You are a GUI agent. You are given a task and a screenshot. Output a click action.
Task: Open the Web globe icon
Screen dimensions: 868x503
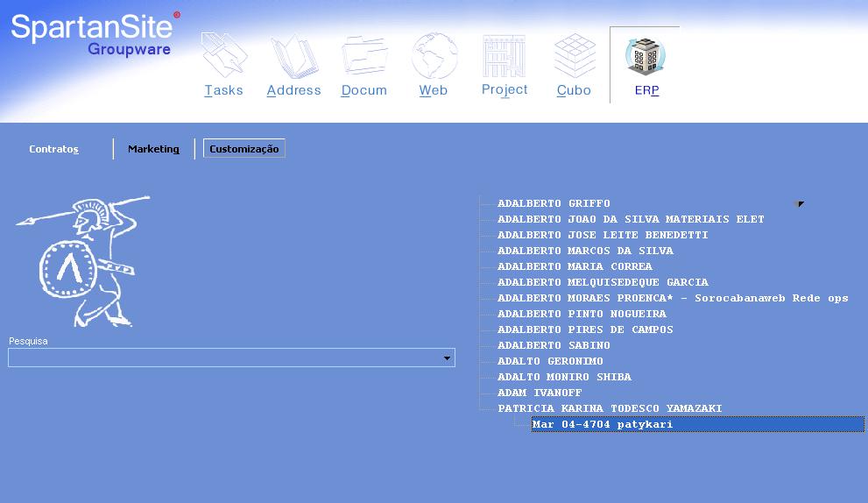[x=434, y=55]
